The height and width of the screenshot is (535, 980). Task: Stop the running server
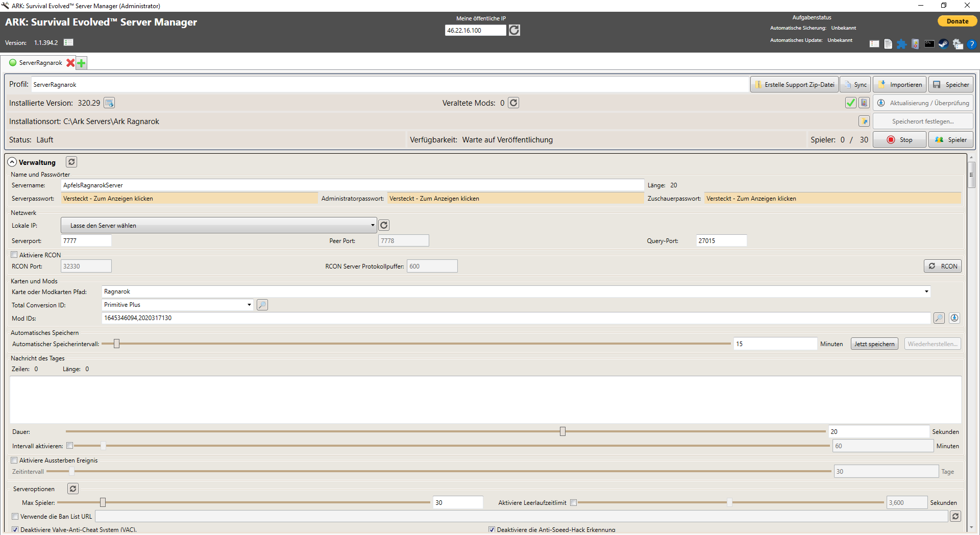899,140
